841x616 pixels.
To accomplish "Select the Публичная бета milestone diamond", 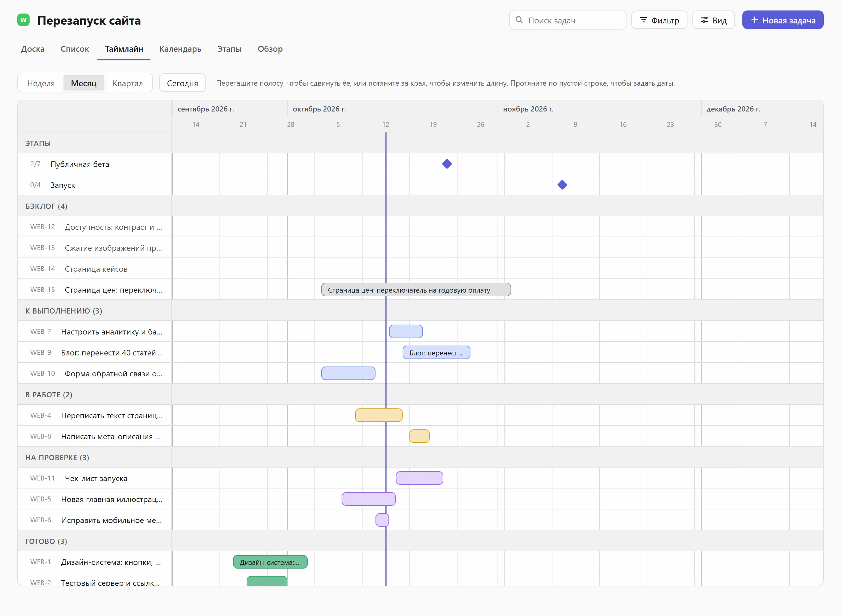I will [447, 164].
